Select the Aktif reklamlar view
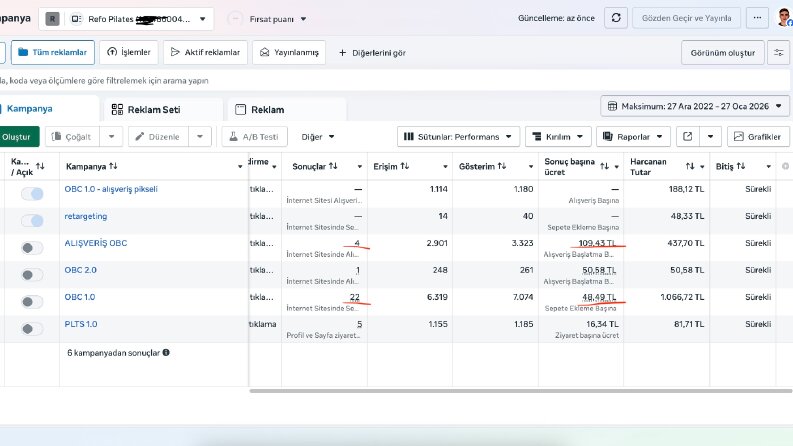The height and width of the screenshot is (446, 793). (205, 52)
